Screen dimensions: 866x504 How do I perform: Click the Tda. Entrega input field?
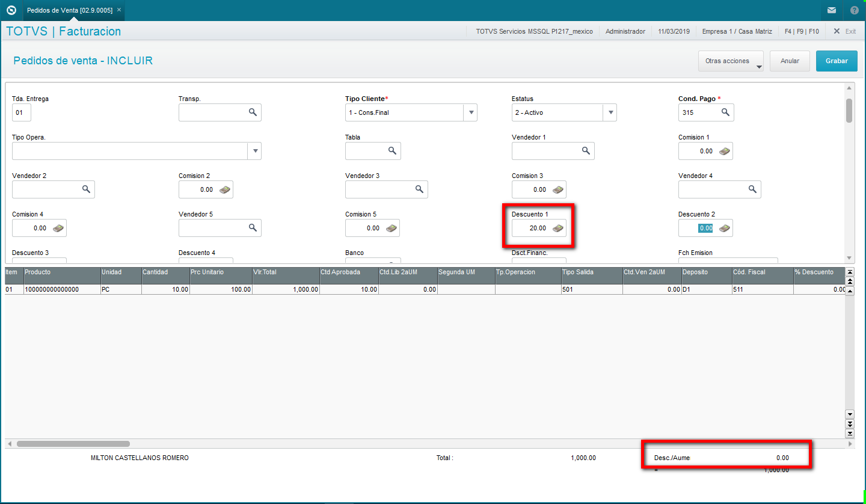click(22, 112)
